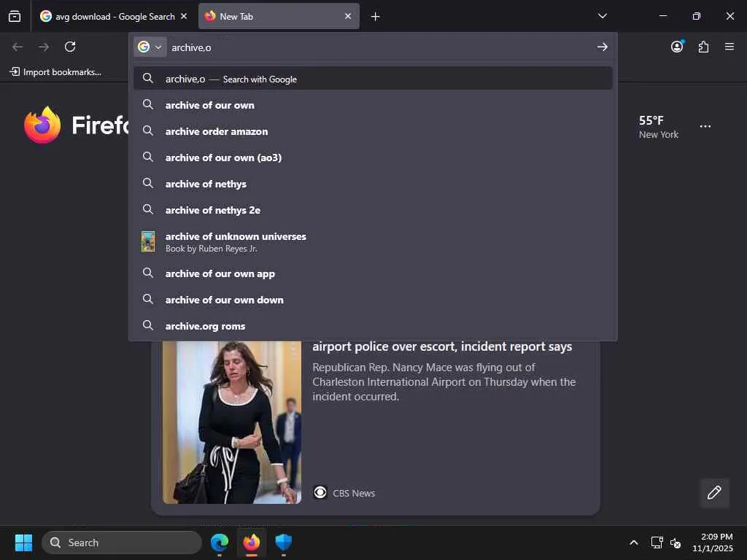
Task: Click the 55°F New York weather widget
Action: (659, 127)
